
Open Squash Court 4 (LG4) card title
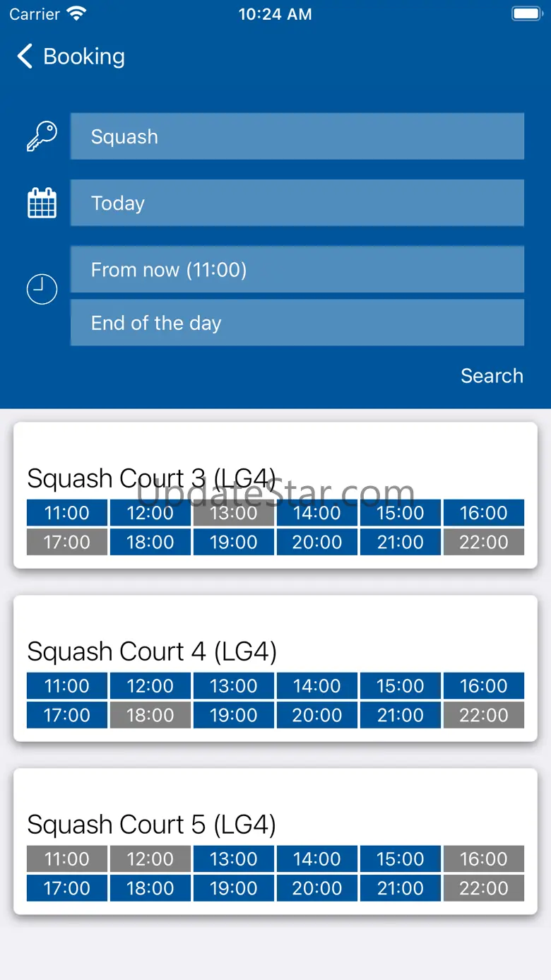tap(152, 651)
